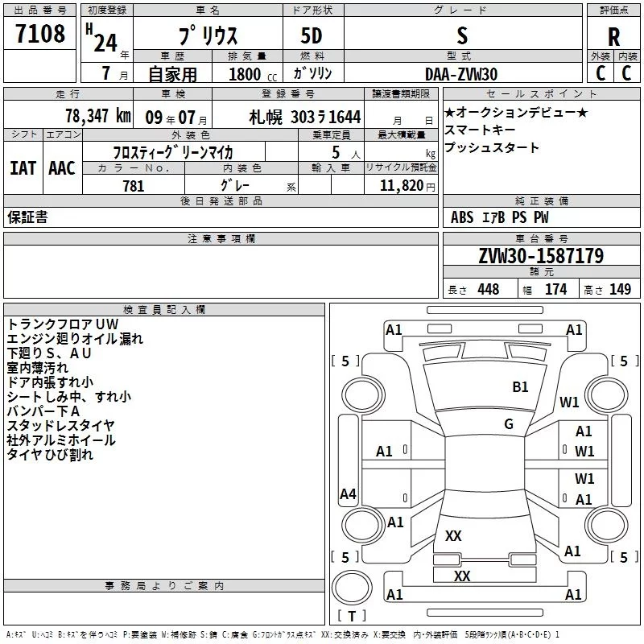644x644 pixels.
Task: Select 保証書 under later-shipped parts
Action: click(x=27, y=217)
